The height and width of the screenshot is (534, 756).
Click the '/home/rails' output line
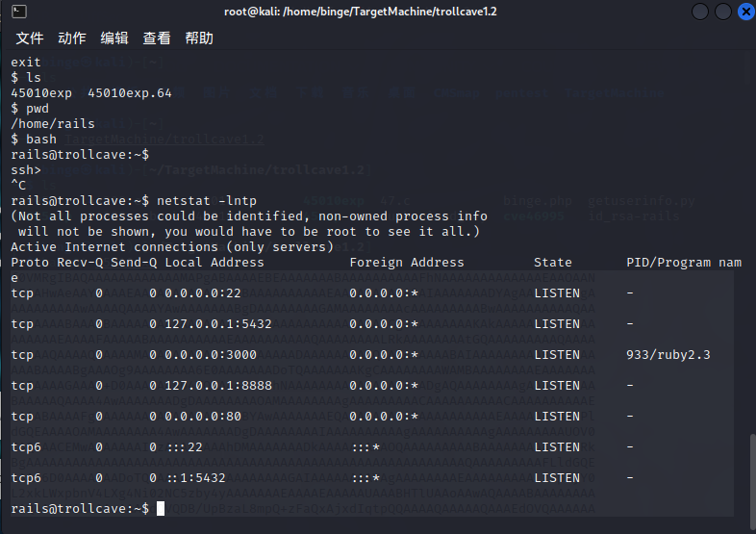pyautogui.click(x=53, y=124)
